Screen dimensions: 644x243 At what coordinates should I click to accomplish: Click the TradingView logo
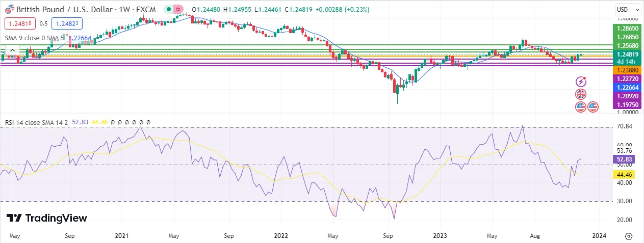pos(47,218)
